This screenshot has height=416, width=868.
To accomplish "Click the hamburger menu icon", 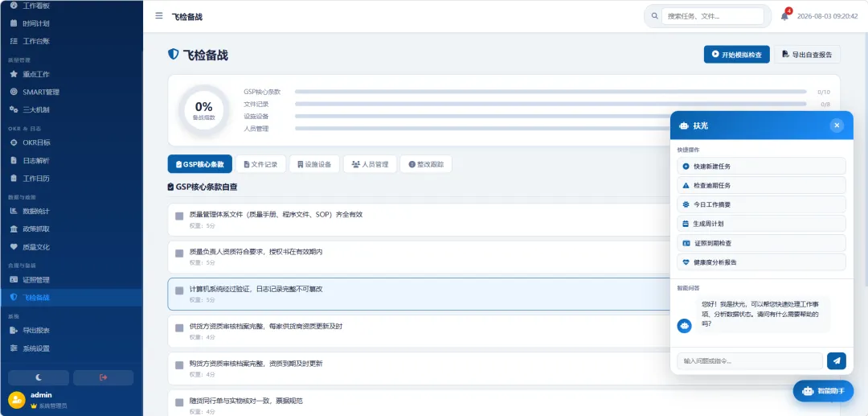I will (159, 16).
